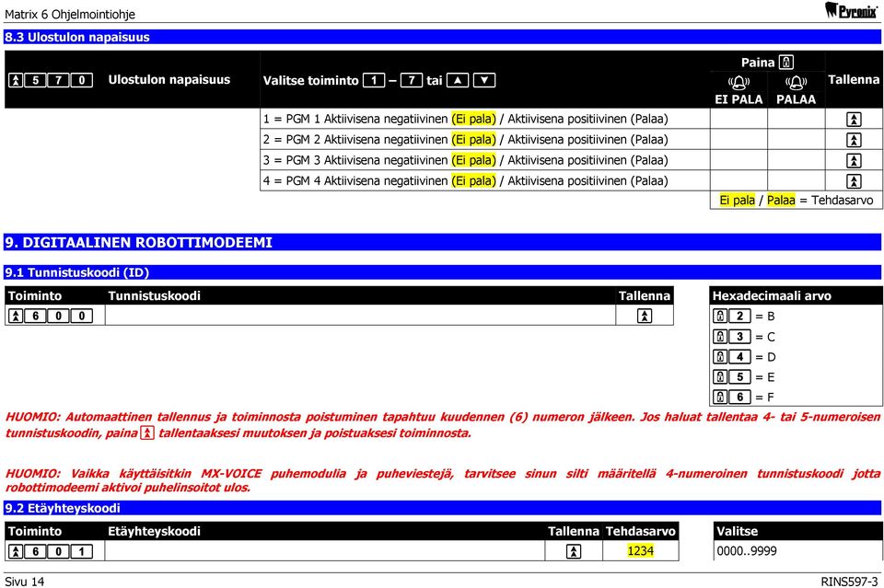Click the note starting 'HUOMIO: Automaattinen tallennus'
884x588 pixels.
pyautogui.click(x=443, y=425)
